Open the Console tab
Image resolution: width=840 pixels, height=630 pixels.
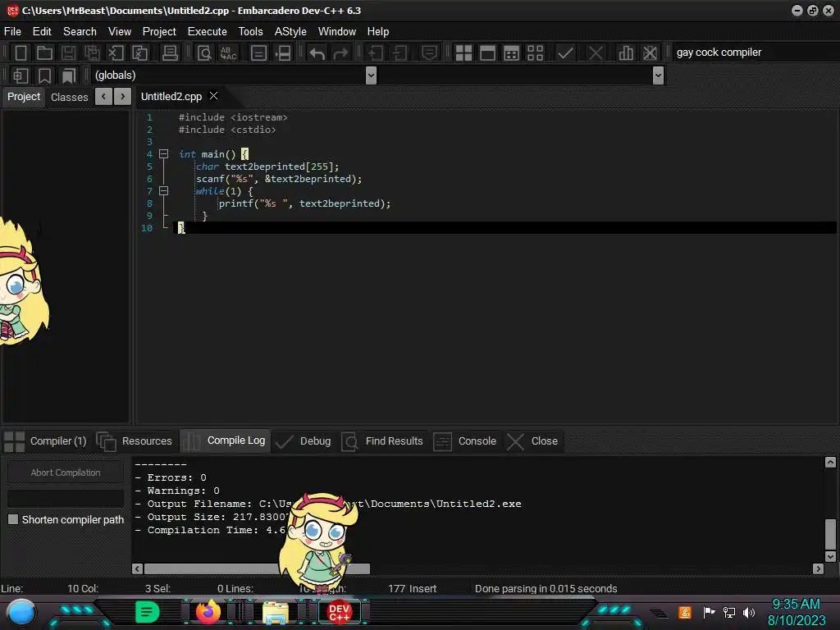pyautogui.click(x=465, y=441)
